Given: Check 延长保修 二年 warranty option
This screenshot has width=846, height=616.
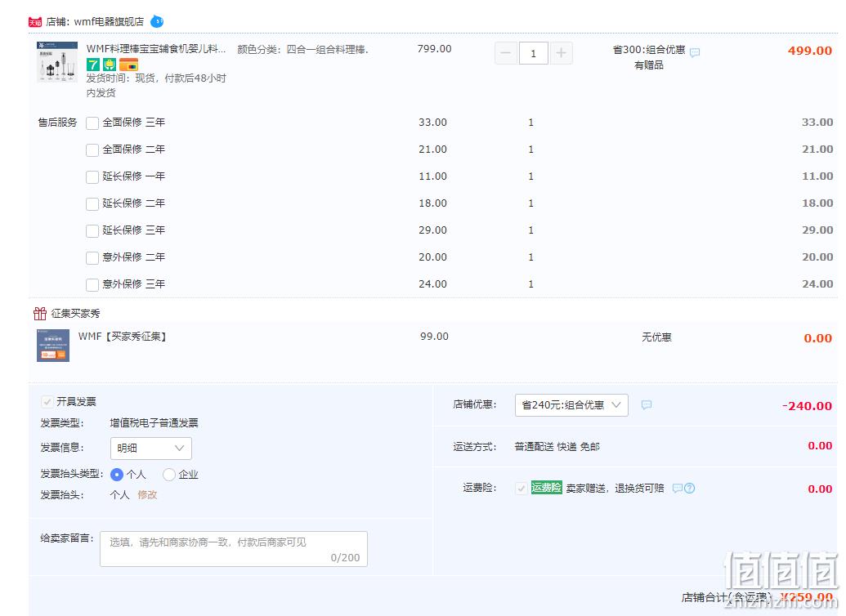Looking at the screenshot, I should pos(92,204).
